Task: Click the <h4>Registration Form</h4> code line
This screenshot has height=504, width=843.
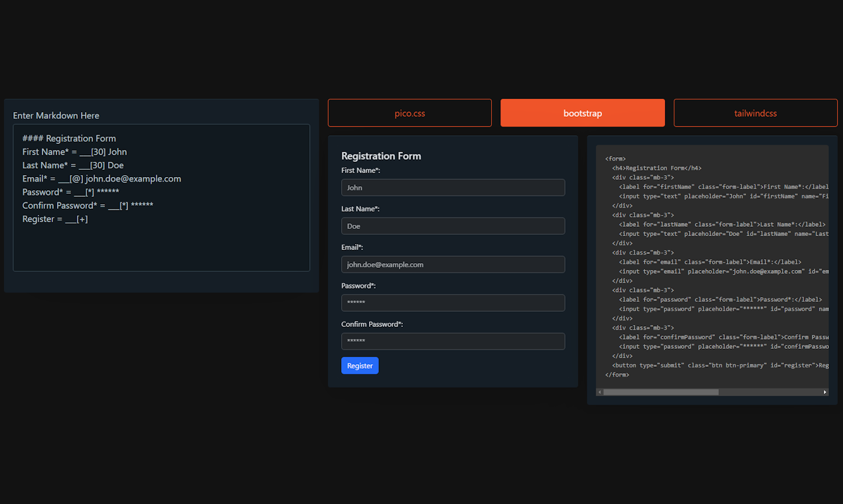Action: [x=657, y=168]
